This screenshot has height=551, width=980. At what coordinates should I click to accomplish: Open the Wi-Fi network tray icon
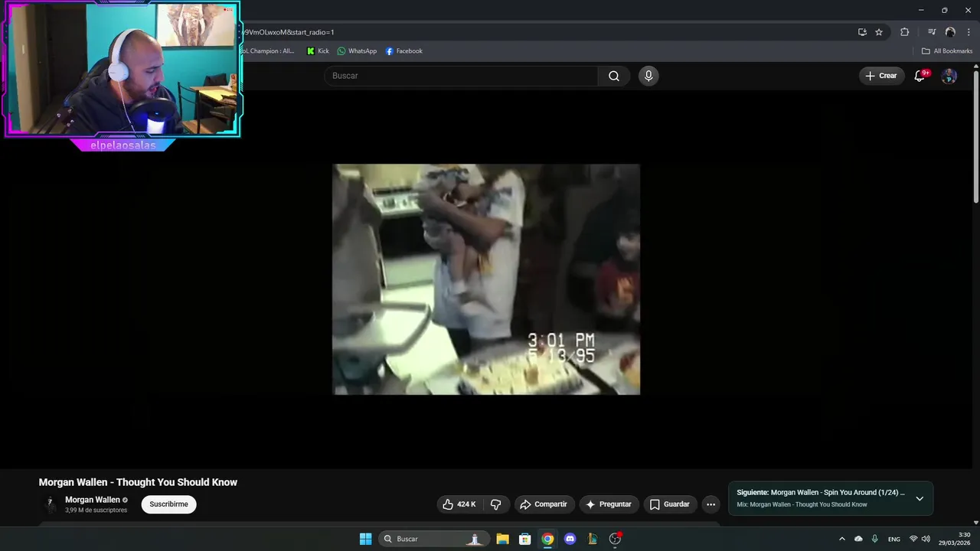pos(913,539)
